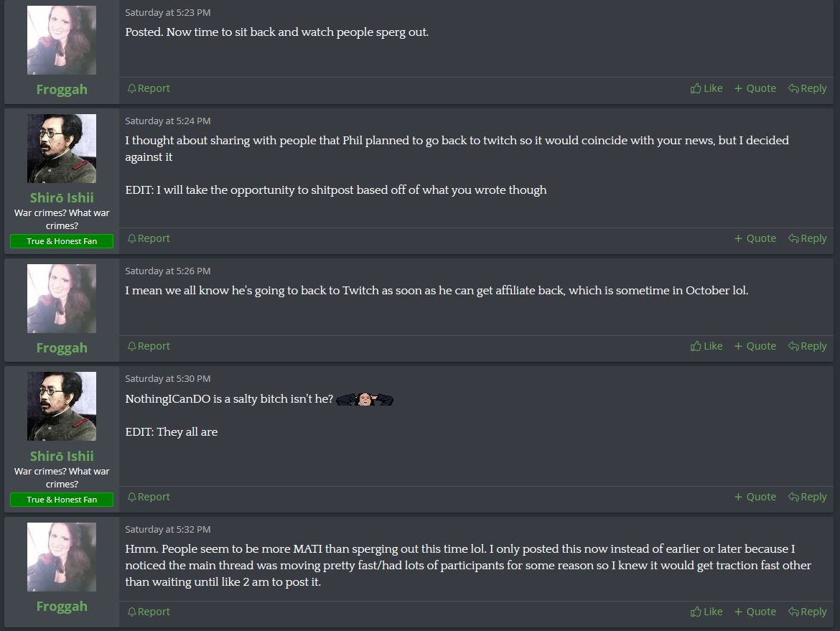This screenshot has width=840, height=631.
Task: Reply to the 5:26 PM Froggah post
Action: point(807,346)
